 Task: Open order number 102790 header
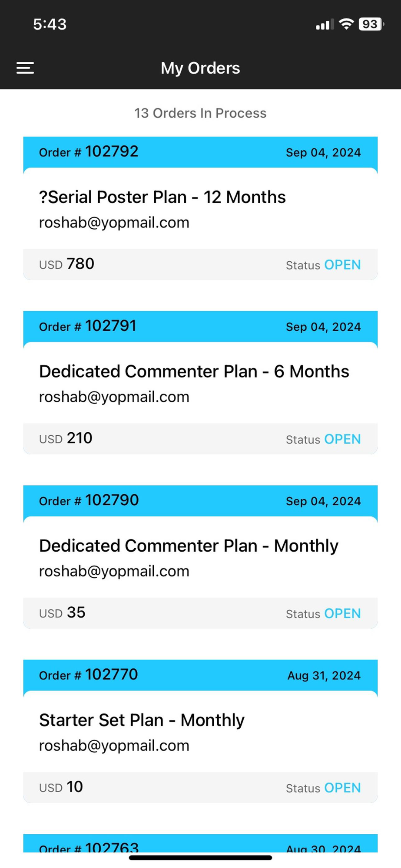pos(200,501)
